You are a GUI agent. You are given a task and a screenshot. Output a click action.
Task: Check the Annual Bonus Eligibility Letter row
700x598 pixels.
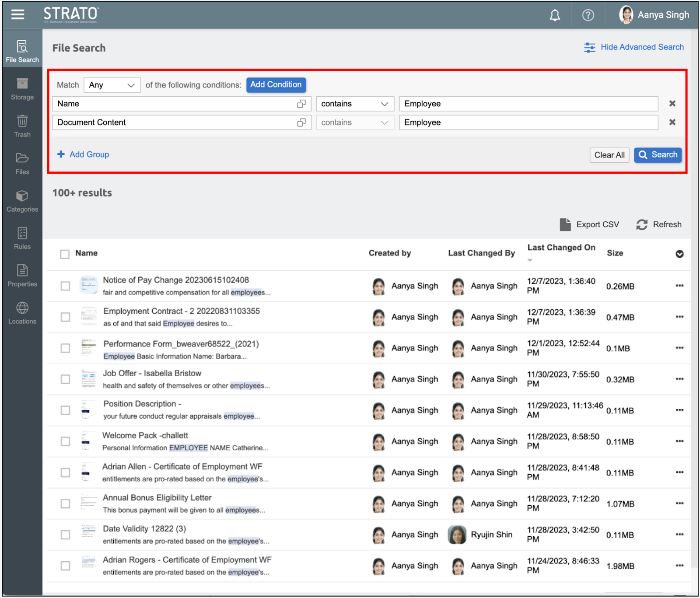65,504
